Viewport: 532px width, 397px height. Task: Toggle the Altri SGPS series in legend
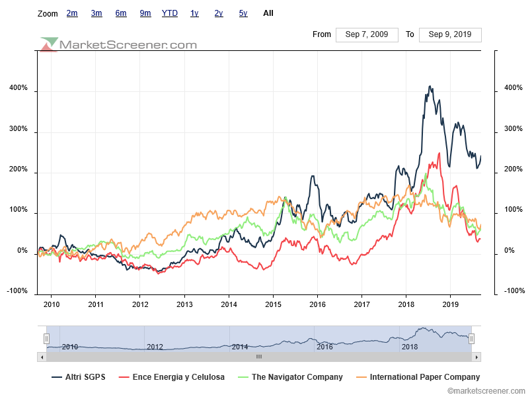(x=79, y=377)
